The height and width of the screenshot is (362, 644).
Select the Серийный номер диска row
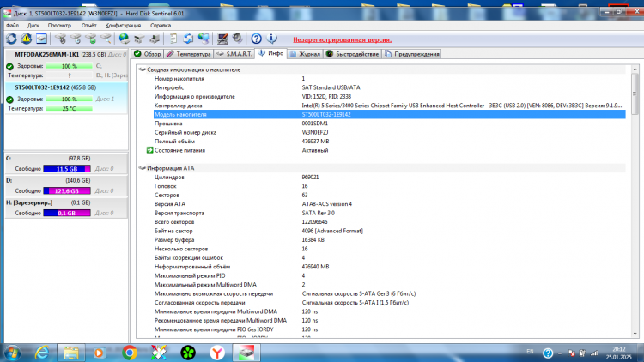(389, 133)
